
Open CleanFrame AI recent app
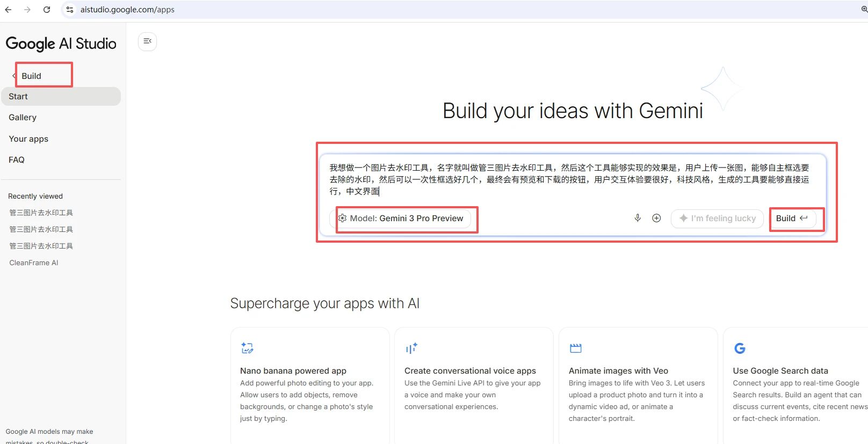[34, 263]
